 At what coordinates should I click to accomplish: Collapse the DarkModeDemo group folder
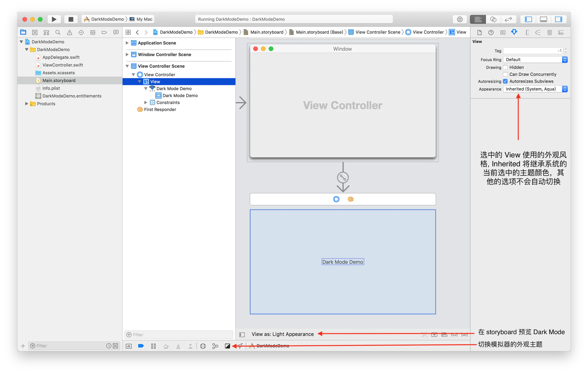coord(27,50)
